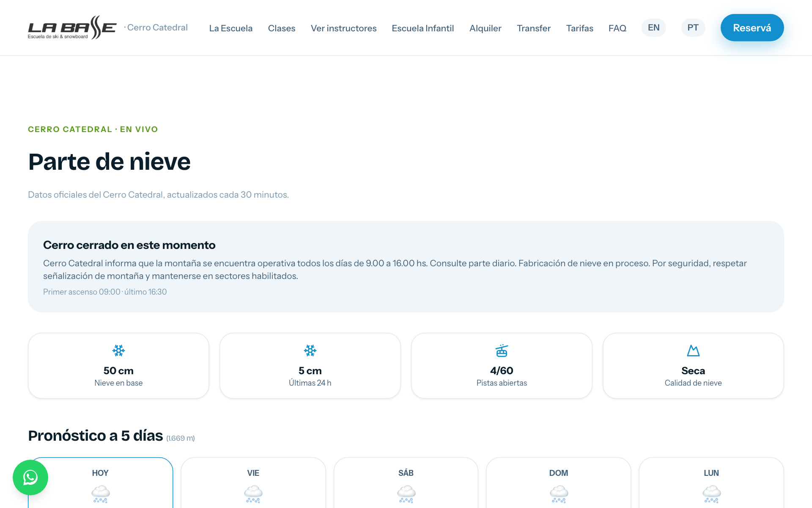Click 'Cerro cerrado en este momento' heading

(x=129, y=245)
